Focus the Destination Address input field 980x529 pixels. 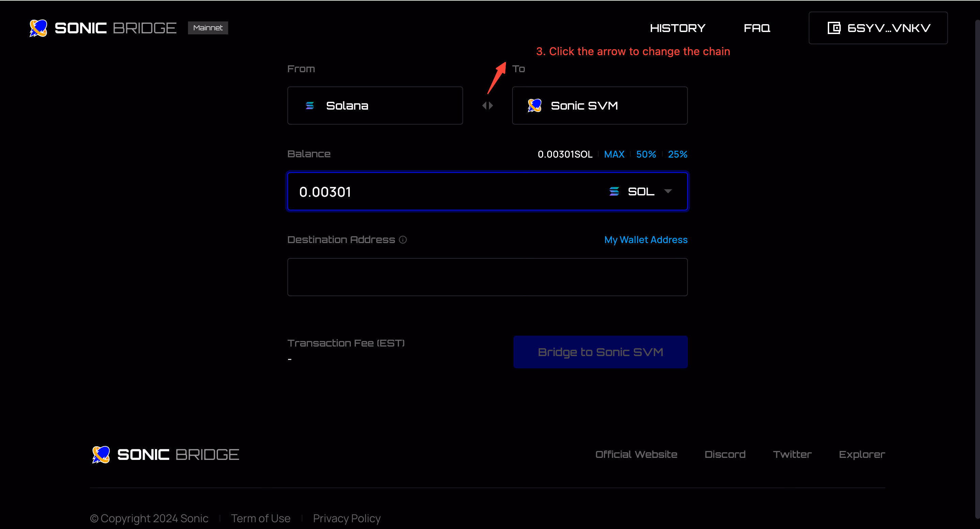click(487, 277)
